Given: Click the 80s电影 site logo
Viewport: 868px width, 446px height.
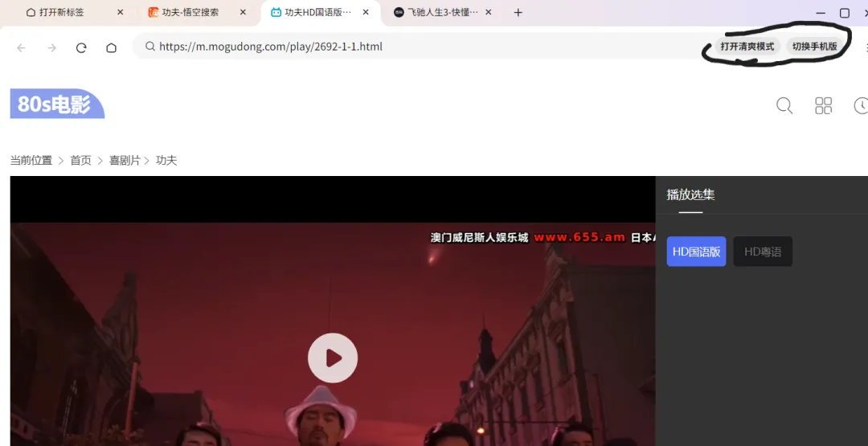Looking at the screenshot, I should click(x=57, y=104).
